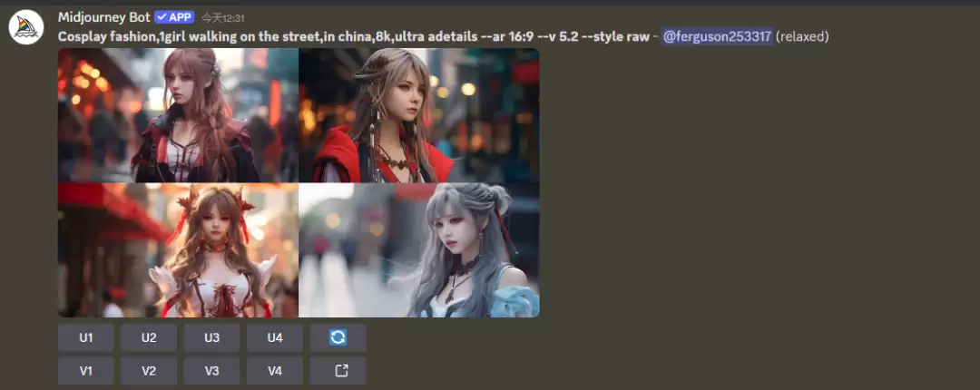Open the top-left image of red-haired girl
Image resolution: width=980 pixels, height=390 pixels.
178,115
